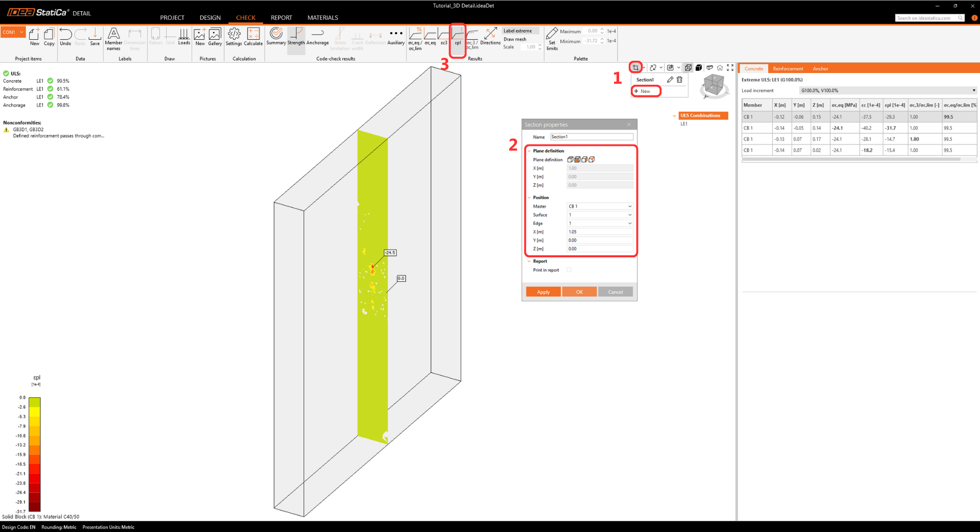Screen dimensions: 980x532
Task: Switch to the REPORT ribbon tab
Action: pyautogui.click(x=281, y=17)
